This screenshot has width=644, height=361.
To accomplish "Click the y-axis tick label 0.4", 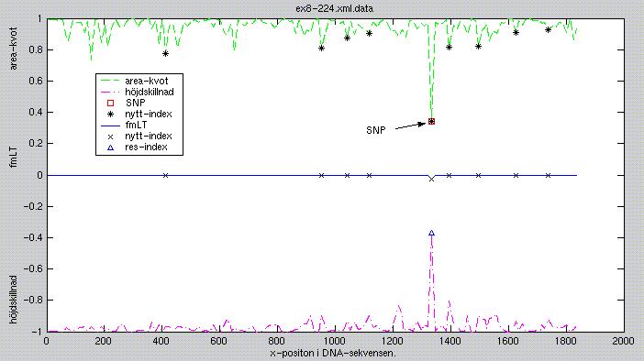I will [36, 113].
